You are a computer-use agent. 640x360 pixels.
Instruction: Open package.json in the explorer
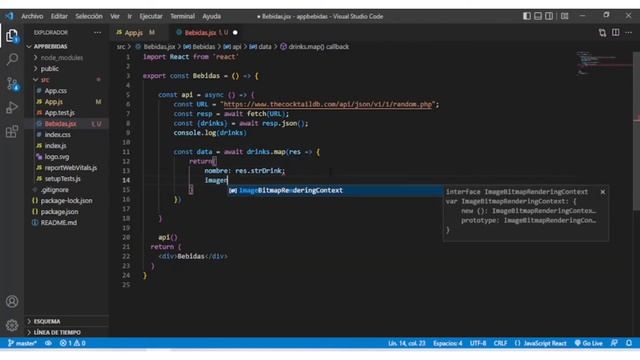[x=67, y=212]
